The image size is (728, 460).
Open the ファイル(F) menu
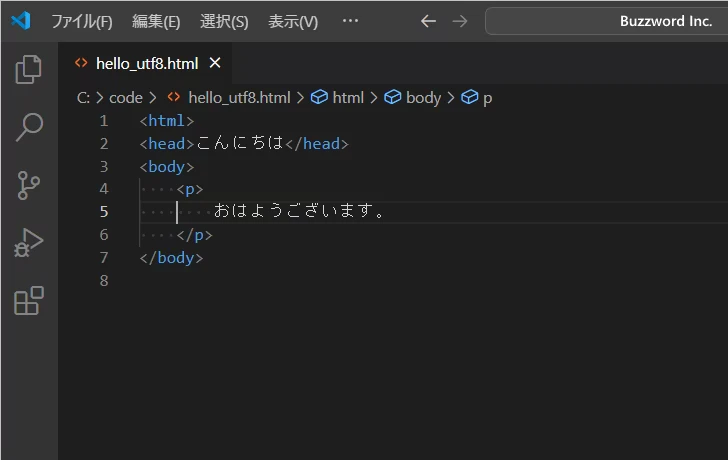point(82,21)
